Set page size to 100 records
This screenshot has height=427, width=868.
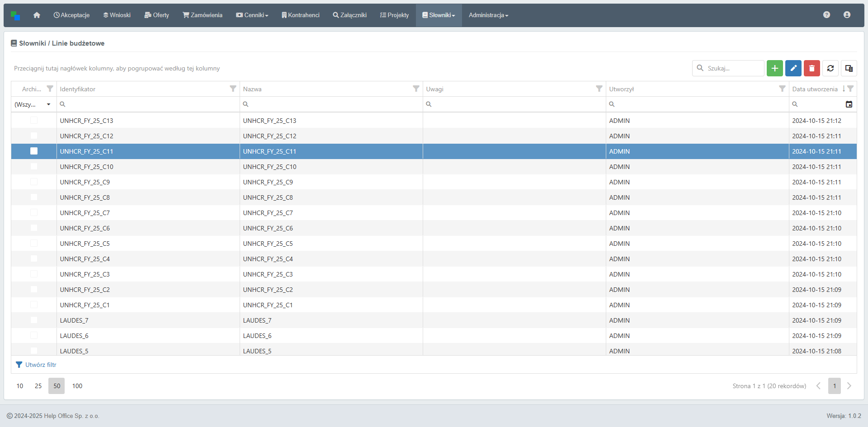[x=77, y=386]
